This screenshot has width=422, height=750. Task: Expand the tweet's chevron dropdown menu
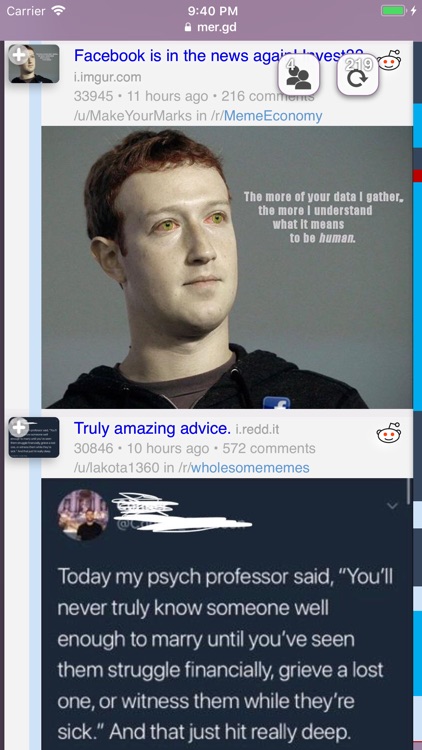[392, 506]
